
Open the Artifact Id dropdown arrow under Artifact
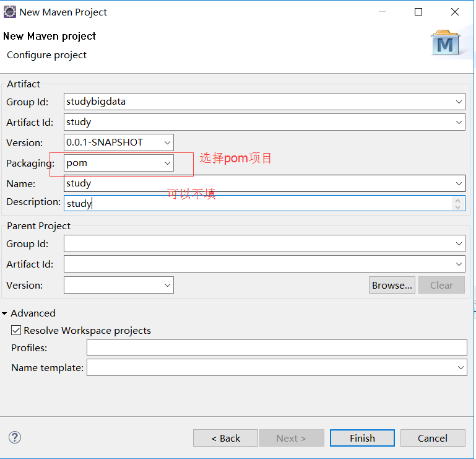[x=459, y=122]
